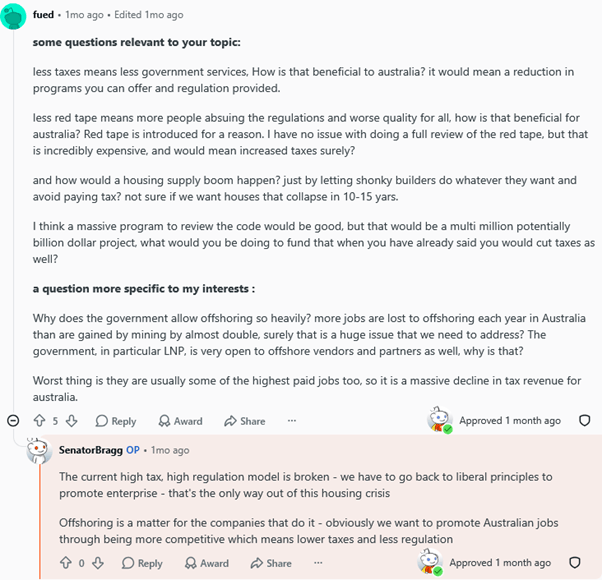602x580 pixels.
Task: Reply to SenatorBragg's comment
Action: 142,563
